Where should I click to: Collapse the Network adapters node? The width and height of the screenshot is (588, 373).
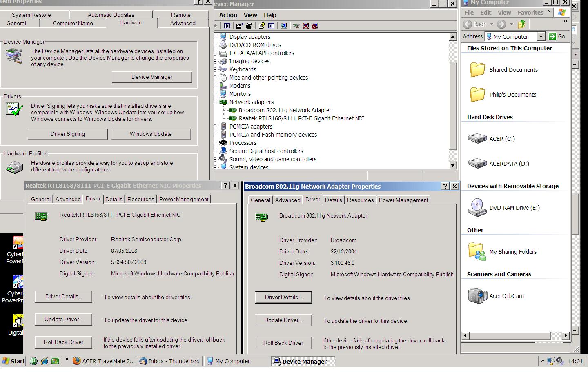(x=216, y=102)
